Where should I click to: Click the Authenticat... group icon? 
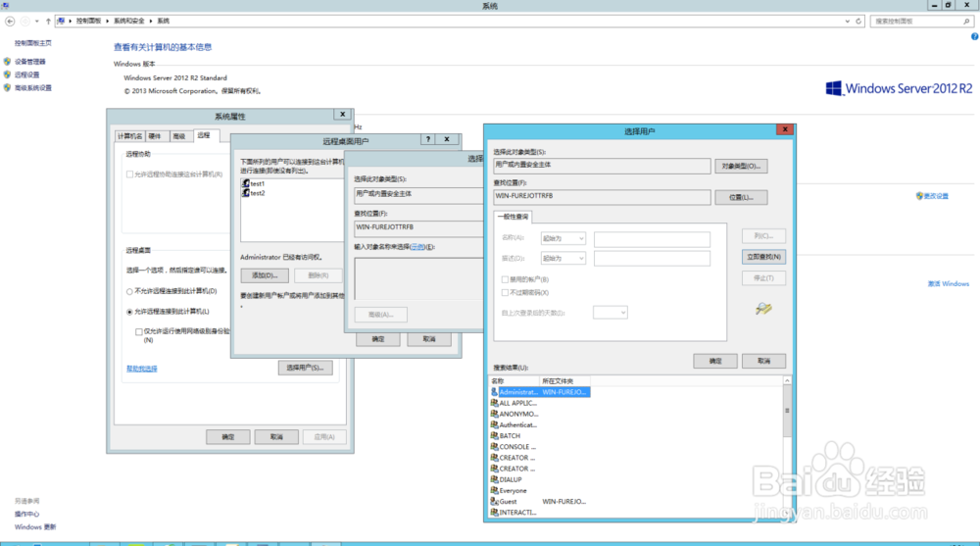[494, 424]
